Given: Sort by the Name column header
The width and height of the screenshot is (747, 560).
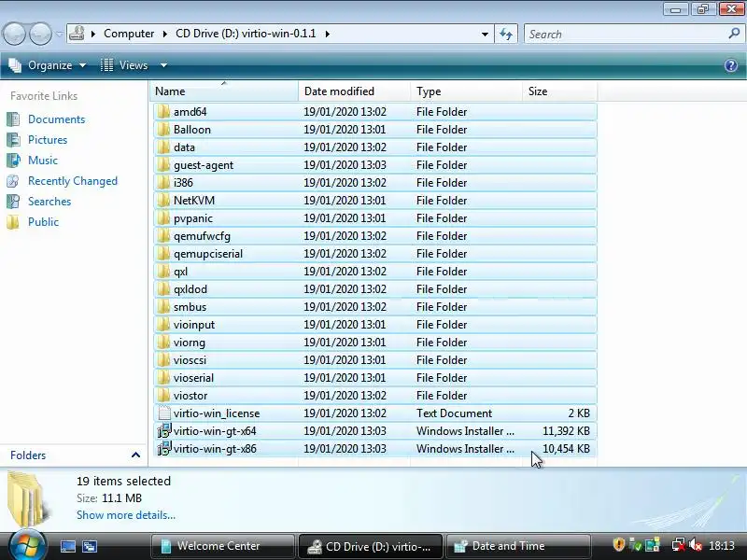Looking at the screenshot, I should [x=224, y=91].
